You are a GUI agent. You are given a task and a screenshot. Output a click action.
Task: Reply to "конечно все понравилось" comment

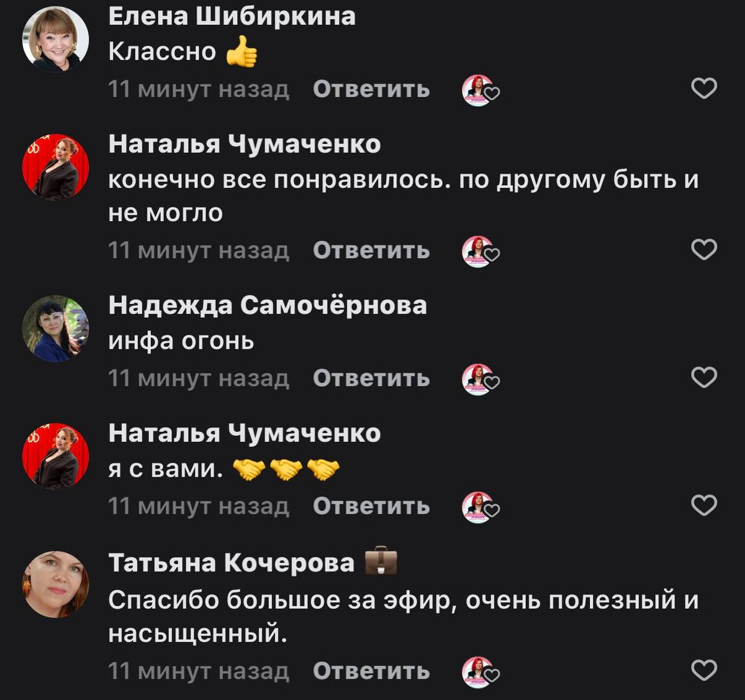(x=371, y=250)
